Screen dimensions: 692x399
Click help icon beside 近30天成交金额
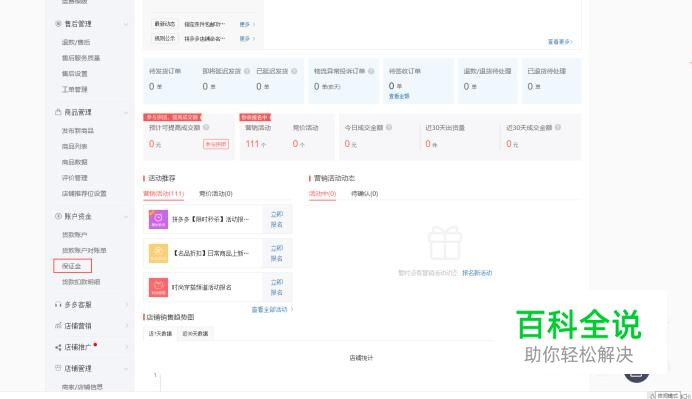coord(558,127)
